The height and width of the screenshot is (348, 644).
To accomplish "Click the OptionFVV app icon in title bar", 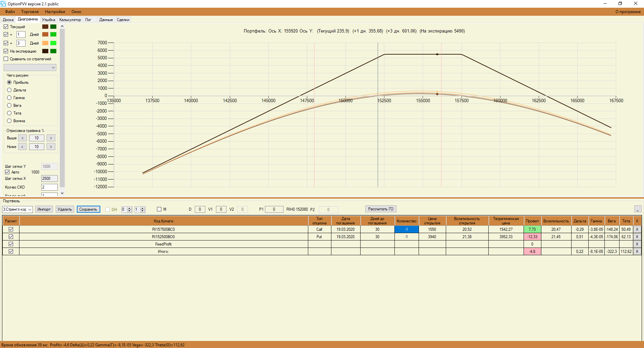I will pos(3,4).
